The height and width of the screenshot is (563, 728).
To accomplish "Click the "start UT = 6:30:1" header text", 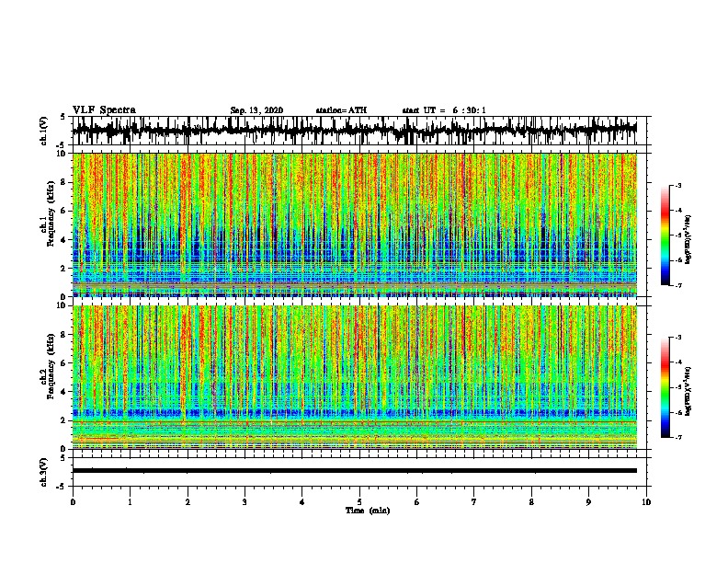I will 444,110.
